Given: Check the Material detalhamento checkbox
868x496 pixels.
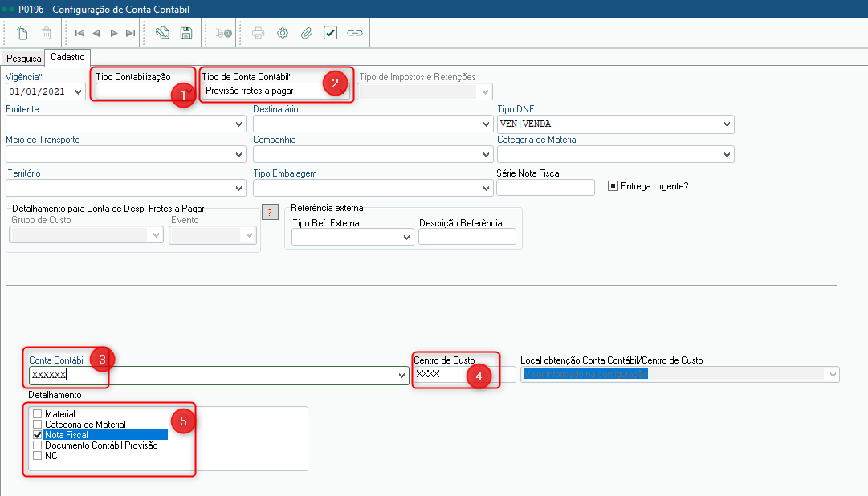Looking at the screenshot, I should coord(38,413).
